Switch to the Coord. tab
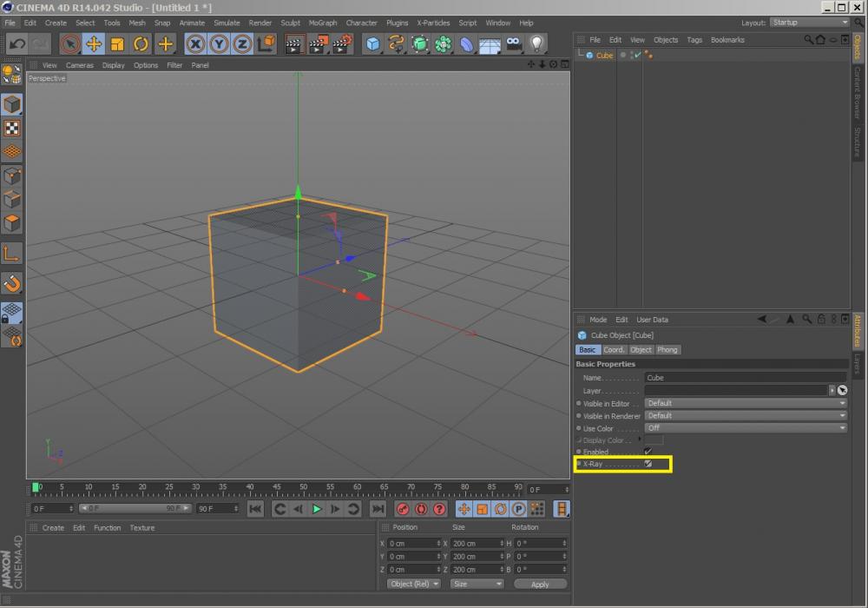The width and height of the screenshot is (868, 608). [x=614, y=350]
